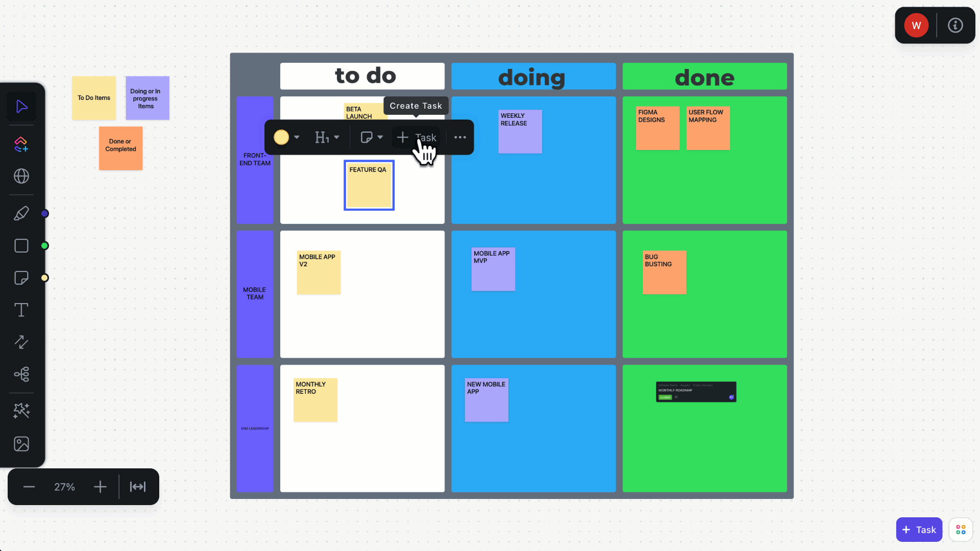Toggle the orange dot on Sticky Note tool

tap(44, 277)
